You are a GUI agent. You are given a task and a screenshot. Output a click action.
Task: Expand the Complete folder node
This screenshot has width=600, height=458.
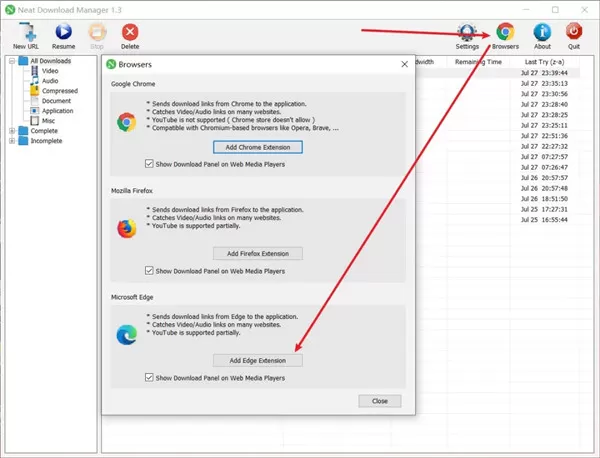tap(12, 131)
